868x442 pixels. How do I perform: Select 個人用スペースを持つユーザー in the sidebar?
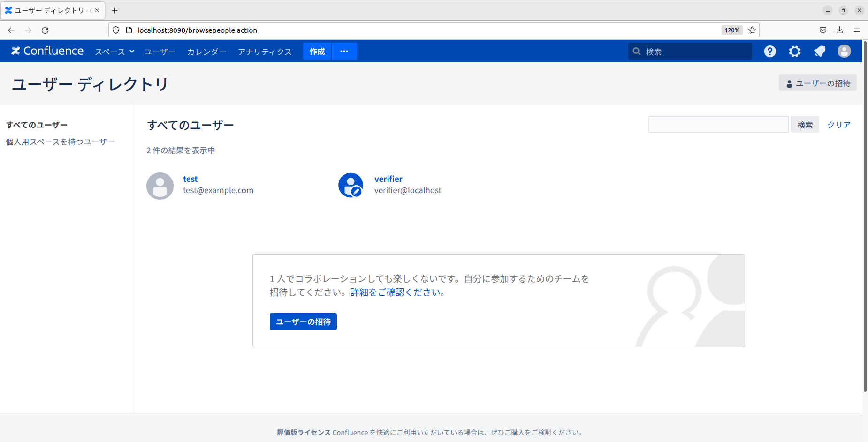60,142
